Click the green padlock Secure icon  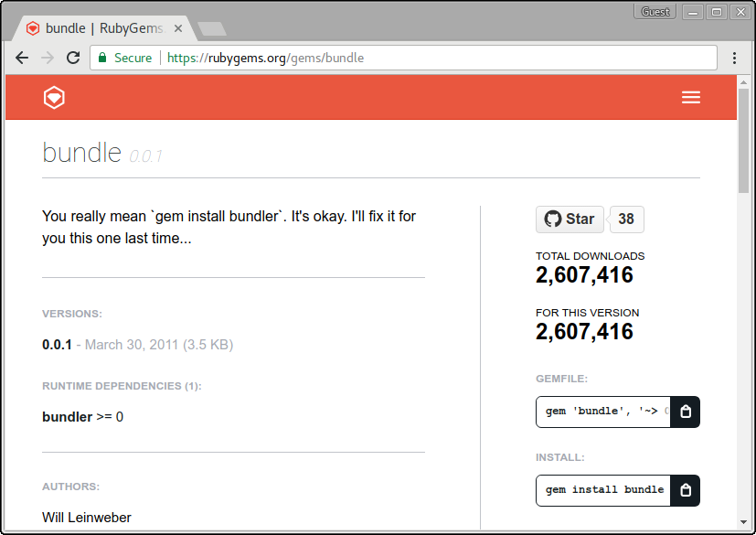103,58
